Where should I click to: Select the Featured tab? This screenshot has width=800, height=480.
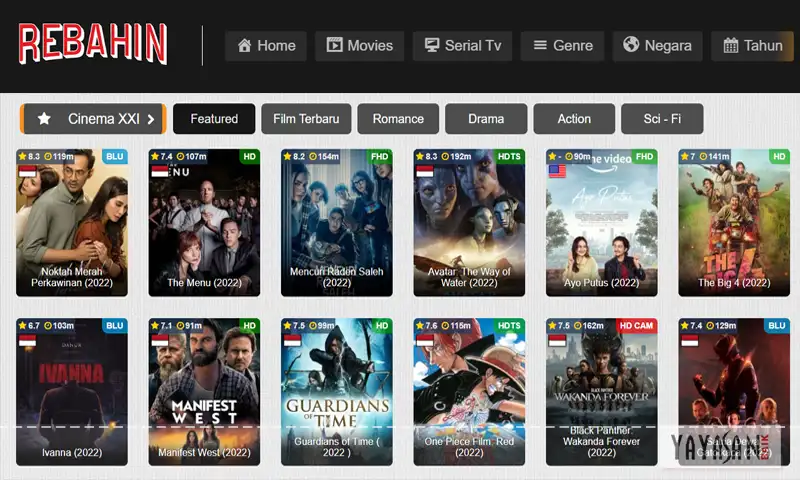tap(214, 119)
